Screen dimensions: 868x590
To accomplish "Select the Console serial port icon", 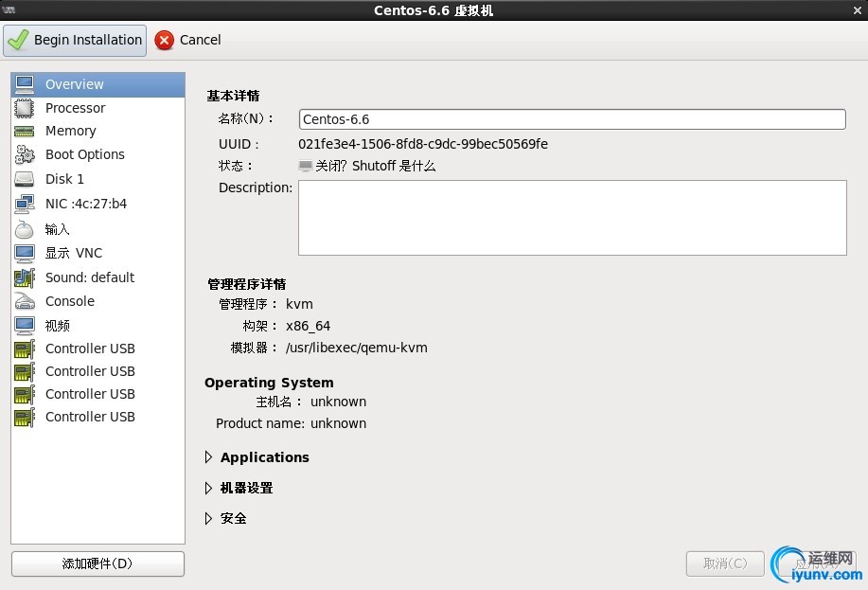I will tap(25, 301).
